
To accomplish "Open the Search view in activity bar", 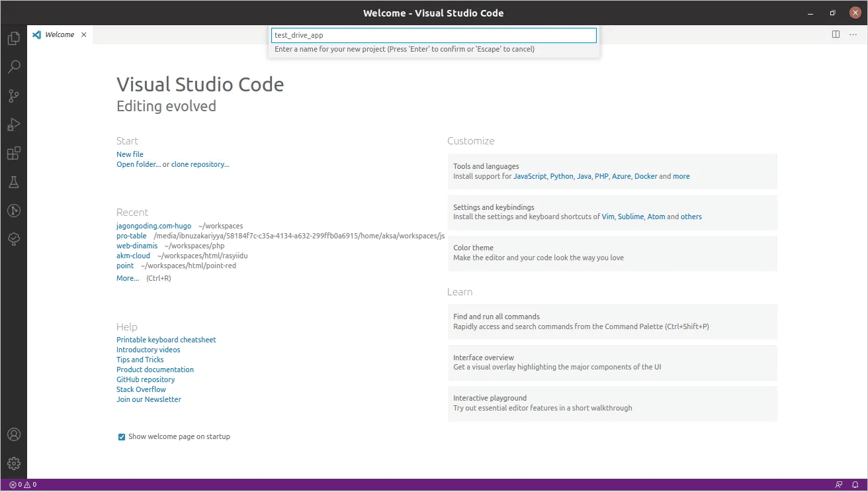I will click(x=13, y=67).
